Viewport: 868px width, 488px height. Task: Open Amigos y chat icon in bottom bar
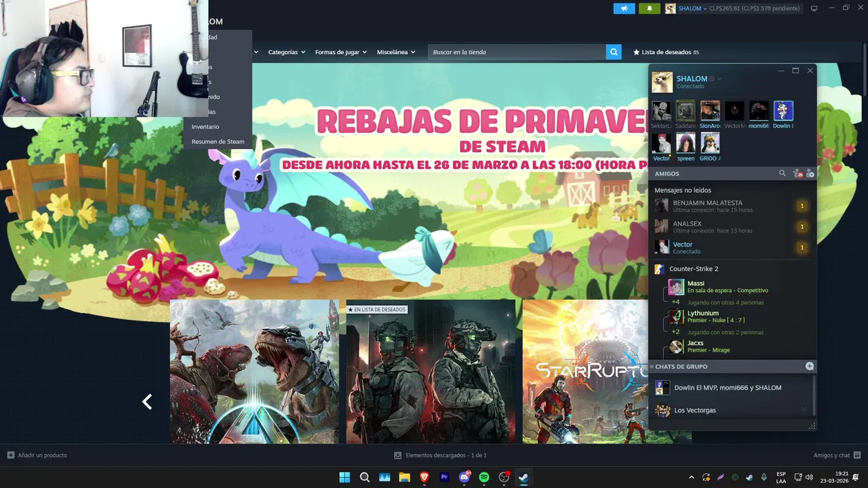(857, 455)
